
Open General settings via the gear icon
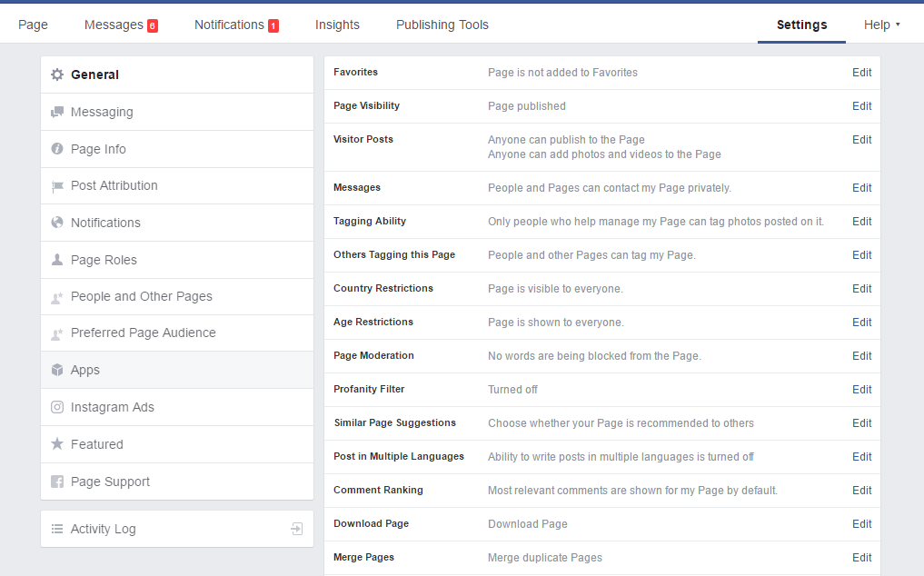click(56, 74)
